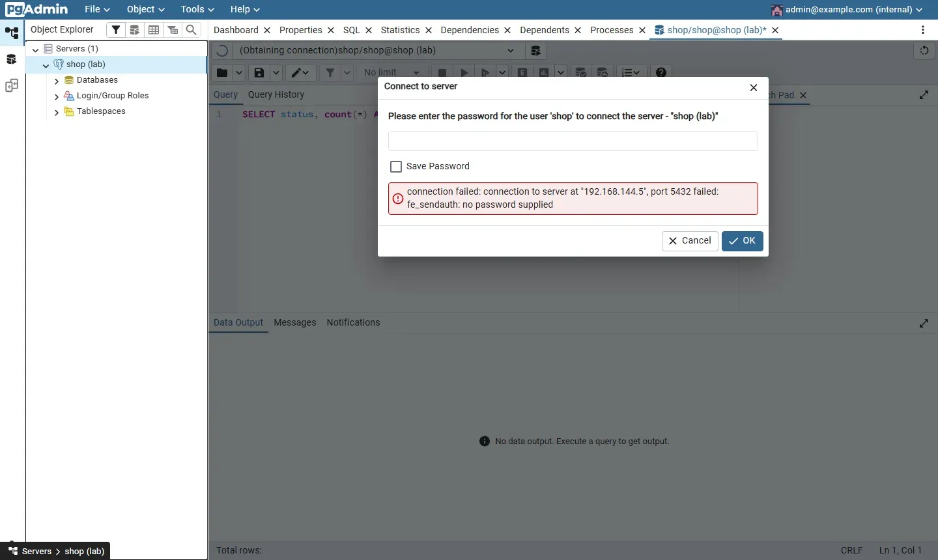
Task: Open the admin@example.com account menu
Action: pyautogui.click(x=847, y=10)
